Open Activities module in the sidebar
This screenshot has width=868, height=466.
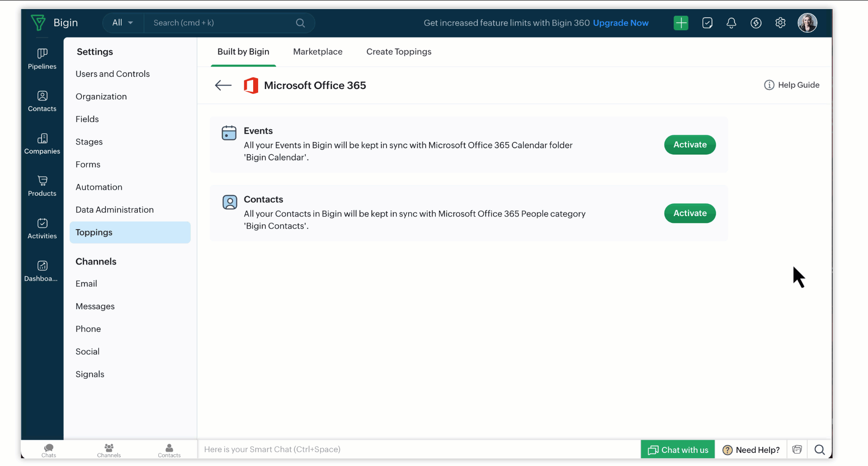(42, 229)
